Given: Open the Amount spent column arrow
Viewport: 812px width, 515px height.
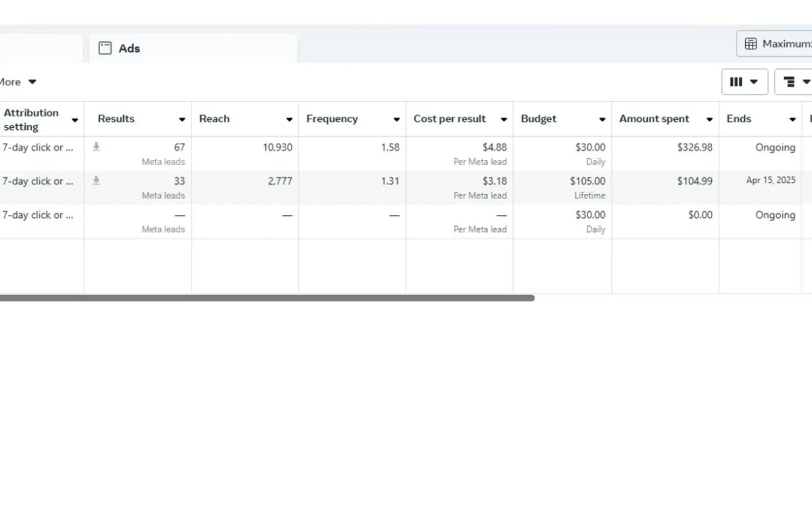Looking at the screenshot, I should [x=709, y=120].
